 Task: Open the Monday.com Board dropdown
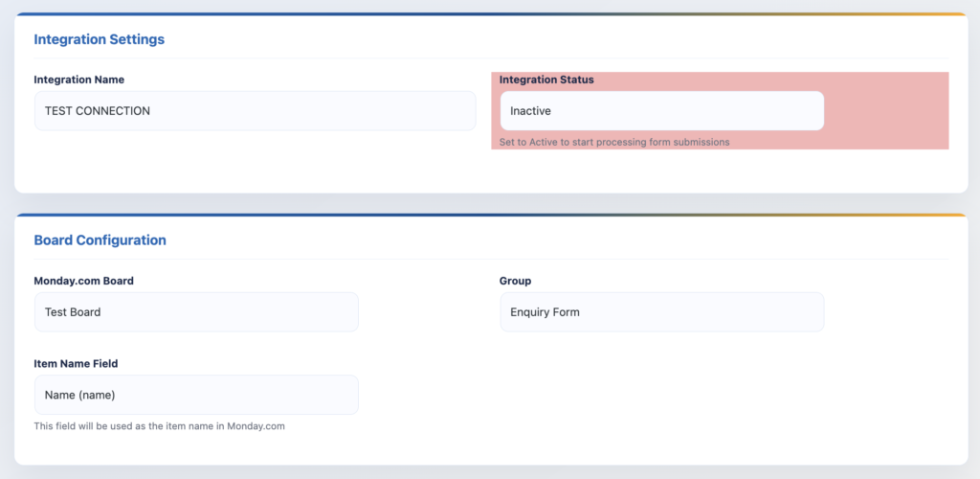coord(196,312)
